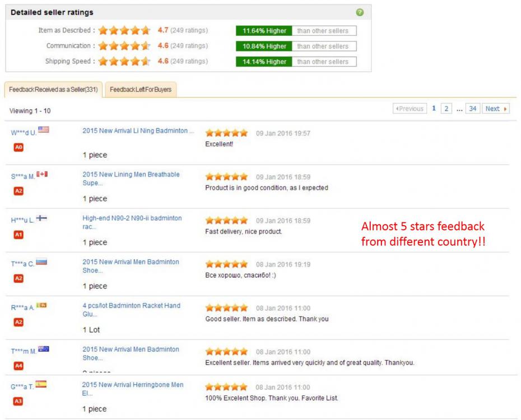Screen dimensions: 521x420
Task: Click the Finland flag beside H***u L.
Action: click(x=41, y=218)
